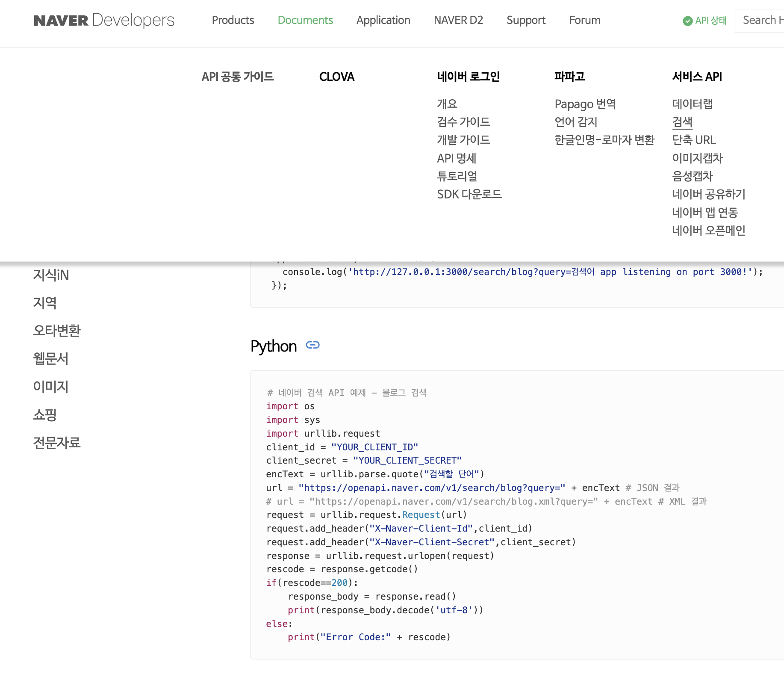Open 언어 감지 link
Viewport: 784px width, 680px height.
(576, 122)
